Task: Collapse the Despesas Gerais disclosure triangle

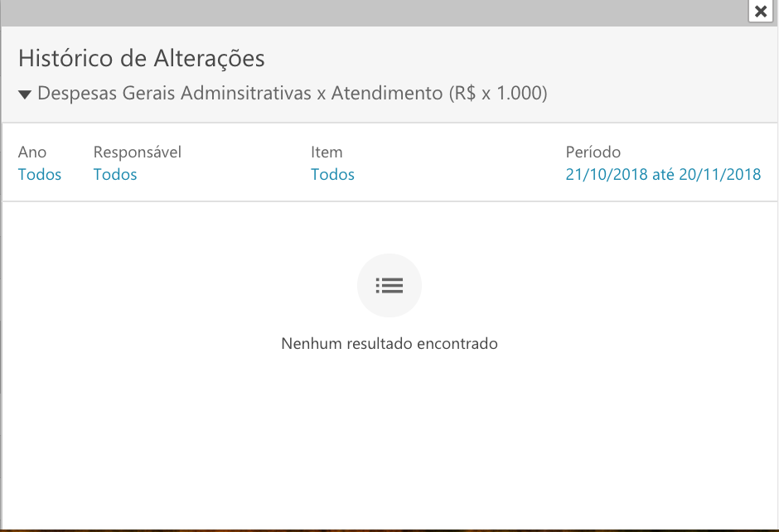Action: point(25,94)
